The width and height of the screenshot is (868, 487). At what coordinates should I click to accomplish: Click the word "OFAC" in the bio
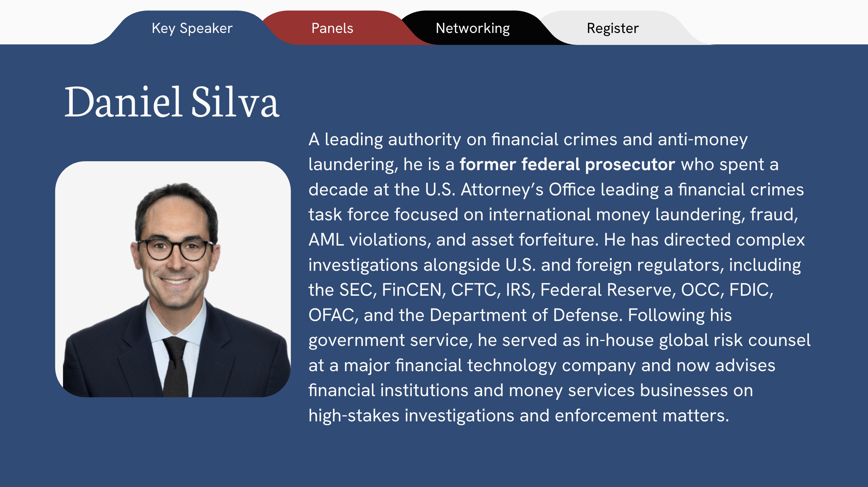[331, 315]
